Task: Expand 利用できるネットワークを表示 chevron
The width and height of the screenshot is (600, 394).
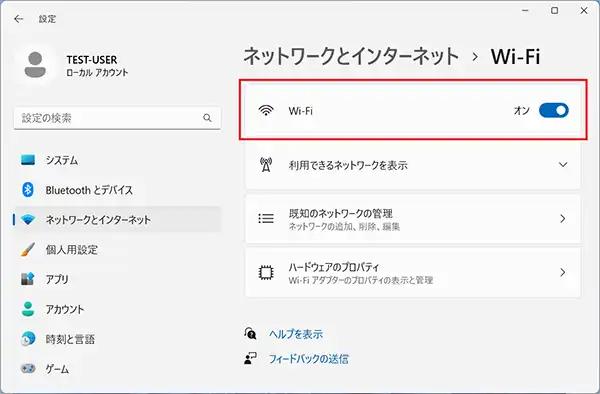Action: (x=563, y=165)
